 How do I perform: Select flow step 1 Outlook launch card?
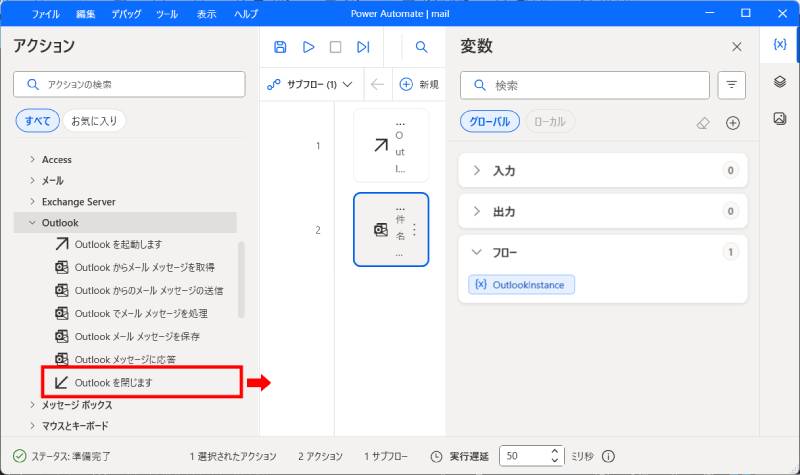click(391, 146)
